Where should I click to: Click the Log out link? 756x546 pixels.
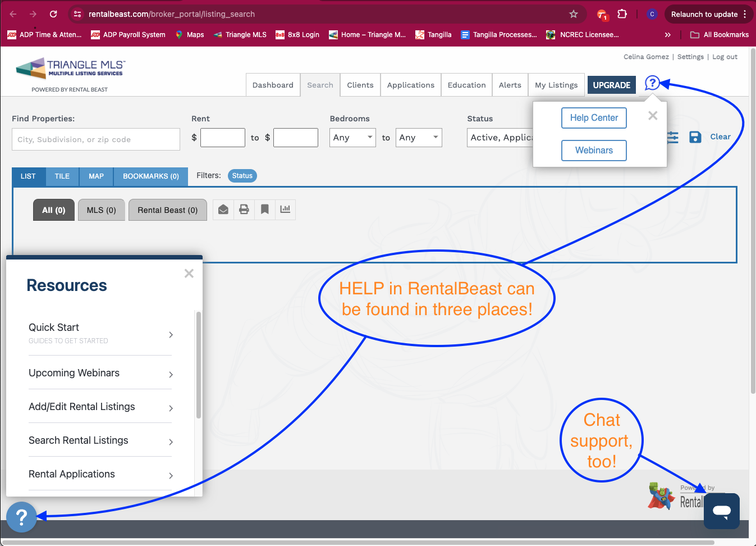pos(725,57)
